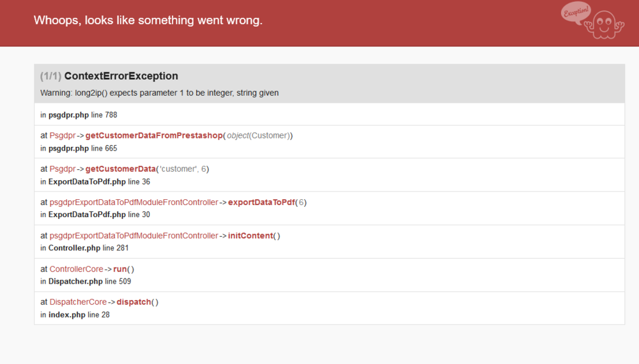Click the 'Whoops, looks like something went wrong' header
Screen dimensions: 639x364
click(148, 20)
